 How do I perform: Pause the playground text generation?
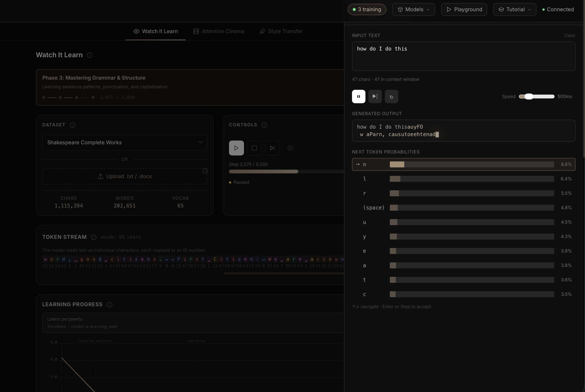click(358, 97)
